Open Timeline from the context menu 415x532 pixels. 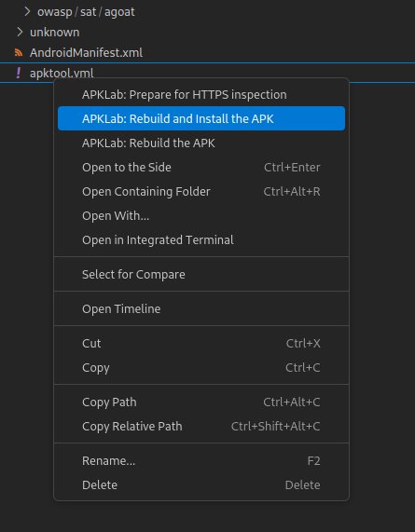pyautogui.click(x=201, y=308)
